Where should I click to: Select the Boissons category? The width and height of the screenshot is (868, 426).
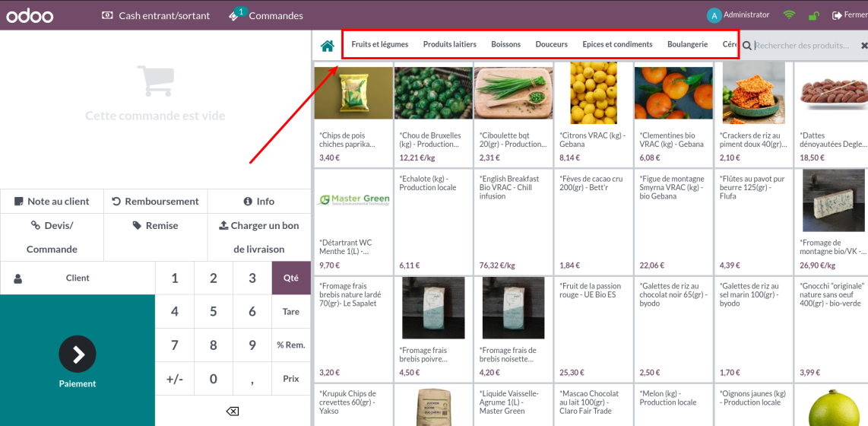tap(505, 44)
